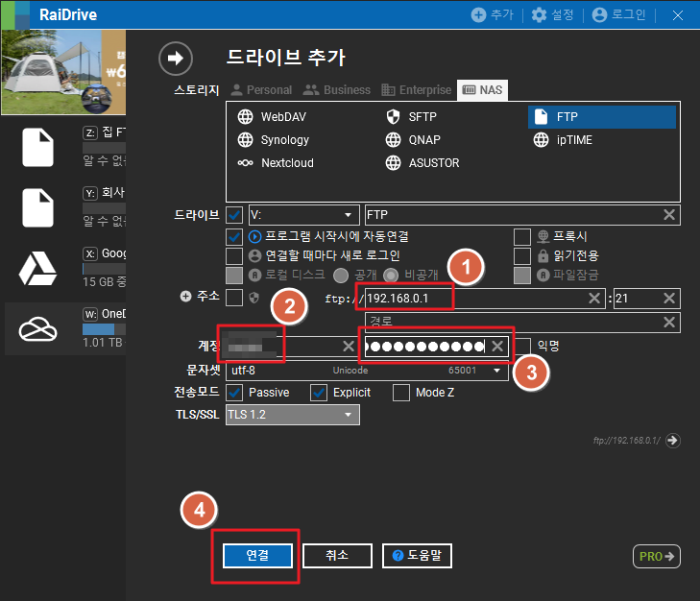This screenshot has width=700, height=601.
Task: Open the ftp://192.168.0.1/ arrow link icon
Action: (673, 441)
